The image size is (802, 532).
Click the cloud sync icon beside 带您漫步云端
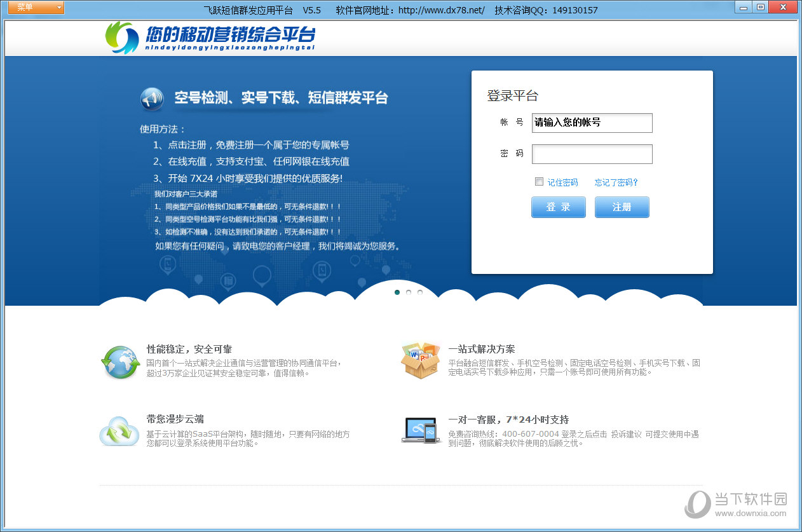coord(119,431)
